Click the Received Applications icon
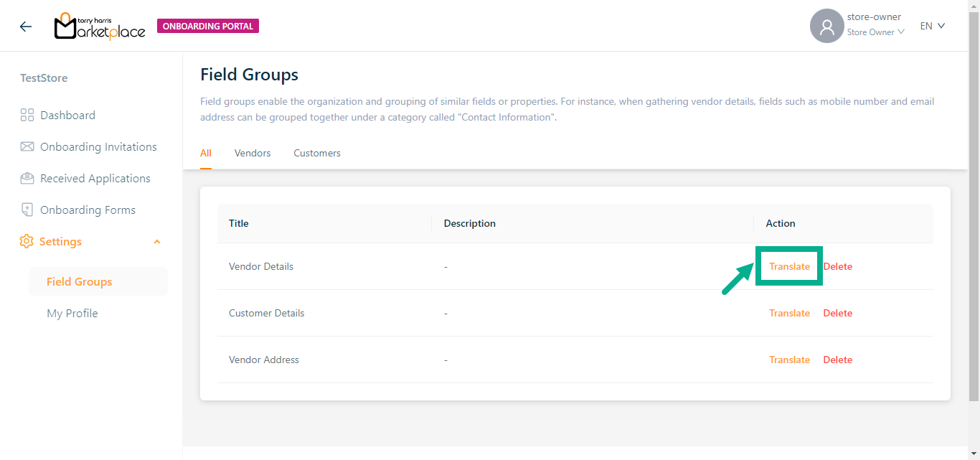Viewport: 980px width, 460px height. [x=27, y=179]
